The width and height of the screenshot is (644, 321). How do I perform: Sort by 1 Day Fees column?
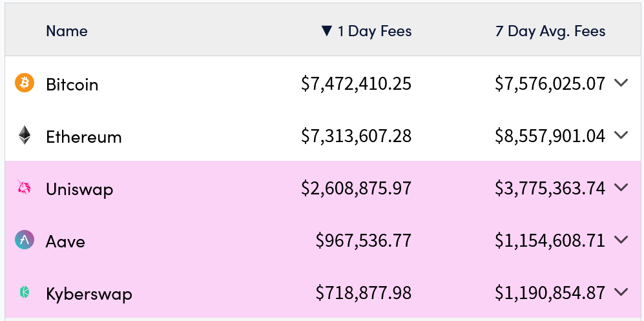click(375, 31)
